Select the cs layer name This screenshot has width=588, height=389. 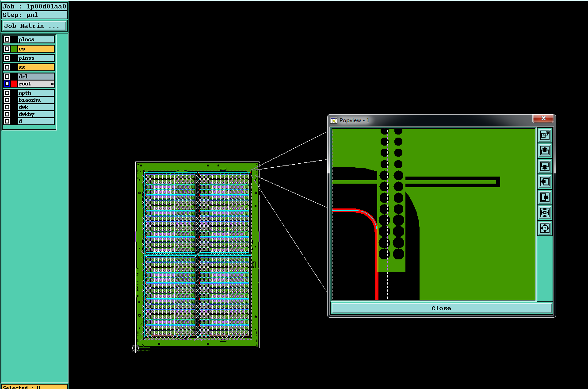[x=36, y=49]
